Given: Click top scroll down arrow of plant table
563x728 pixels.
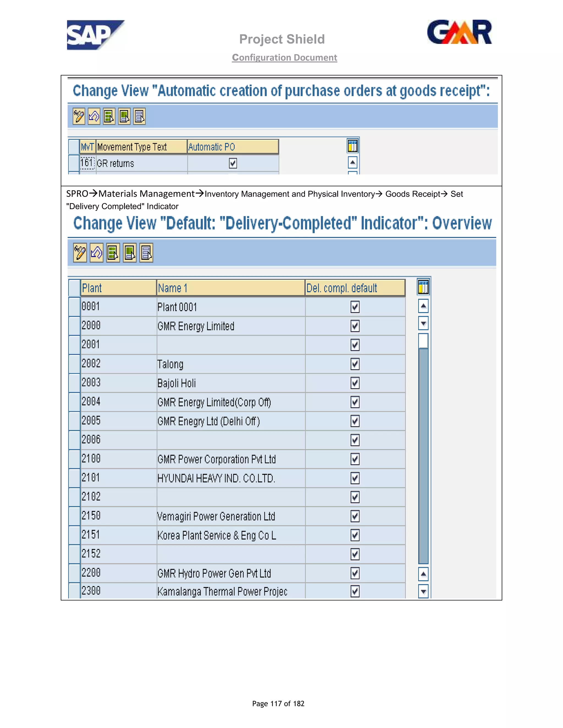Looking at the screenshot, I should coord(423,323).
